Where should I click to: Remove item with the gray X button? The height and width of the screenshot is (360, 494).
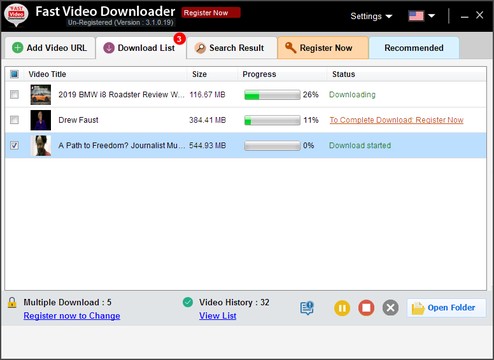click(x=391, y=308)
